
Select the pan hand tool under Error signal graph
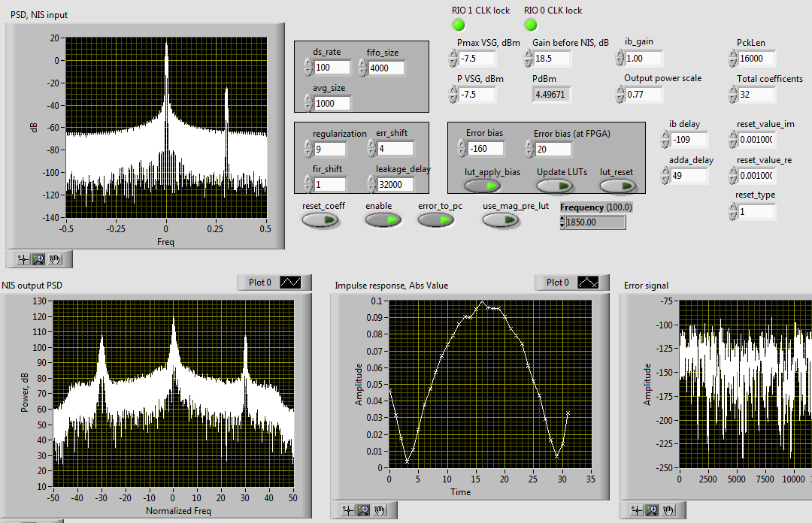tap(668, 510)
